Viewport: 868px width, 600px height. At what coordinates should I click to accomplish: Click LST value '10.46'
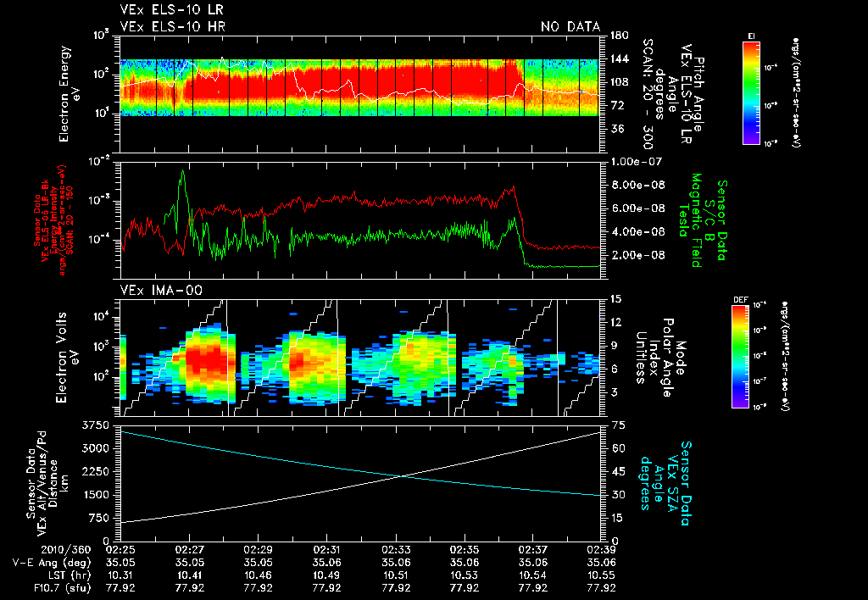point(258,575)
